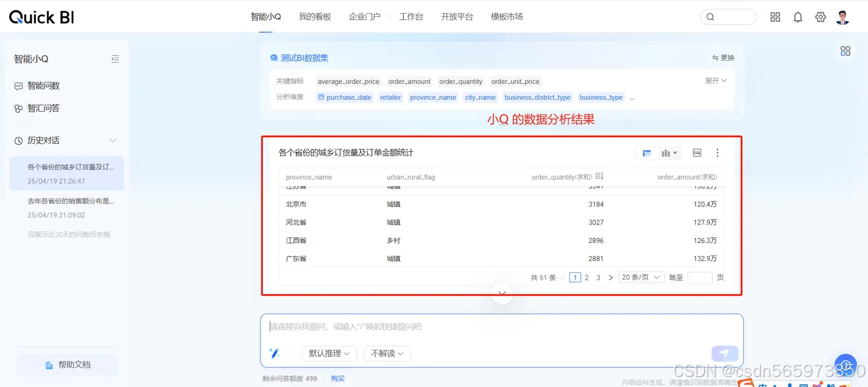The width and height of the screenshot is (868, 387).
Task: Click the apps grid icon near the avatar
Action: click(x=775, y=17)
